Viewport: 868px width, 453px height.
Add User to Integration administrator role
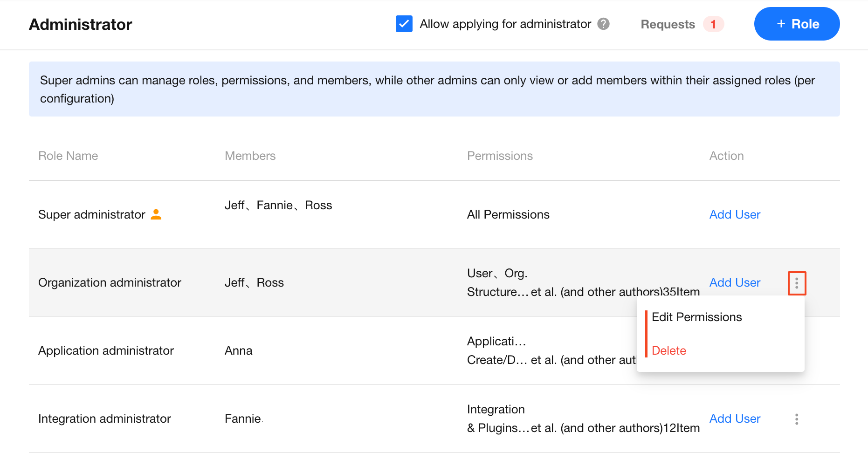pyautogui.click(x=734, y=419)
